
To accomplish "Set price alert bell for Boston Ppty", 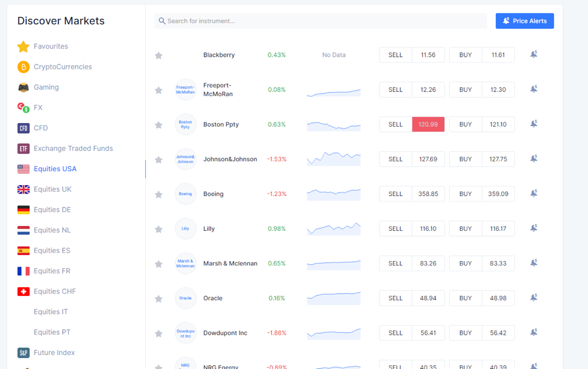I will 534,124.
